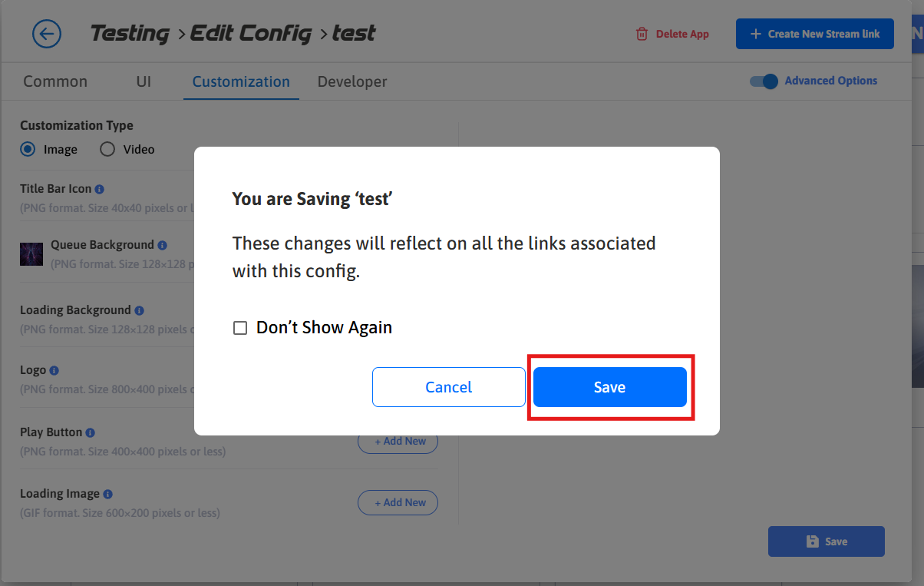
Task: Click the back arrow icon
Action: [47, 34]
